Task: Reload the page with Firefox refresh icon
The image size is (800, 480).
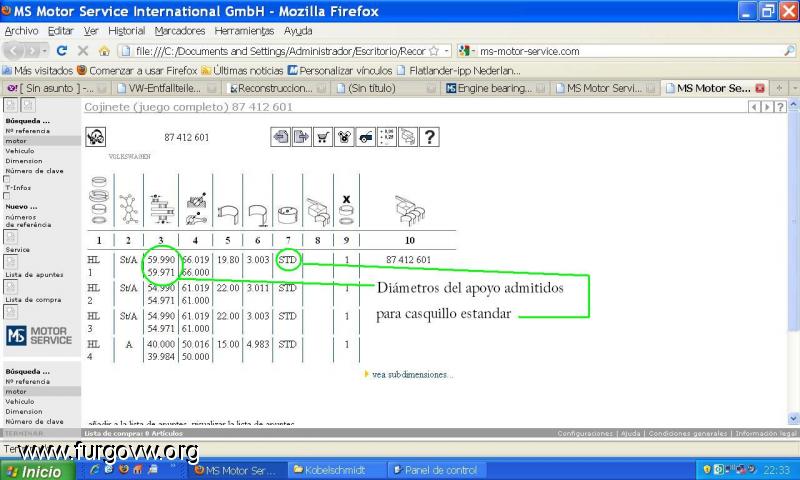Action: [62, 50]
